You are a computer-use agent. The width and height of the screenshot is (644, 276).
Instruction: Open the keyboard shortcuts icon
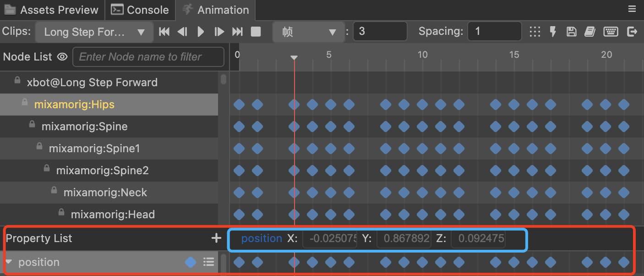point(611,32)
